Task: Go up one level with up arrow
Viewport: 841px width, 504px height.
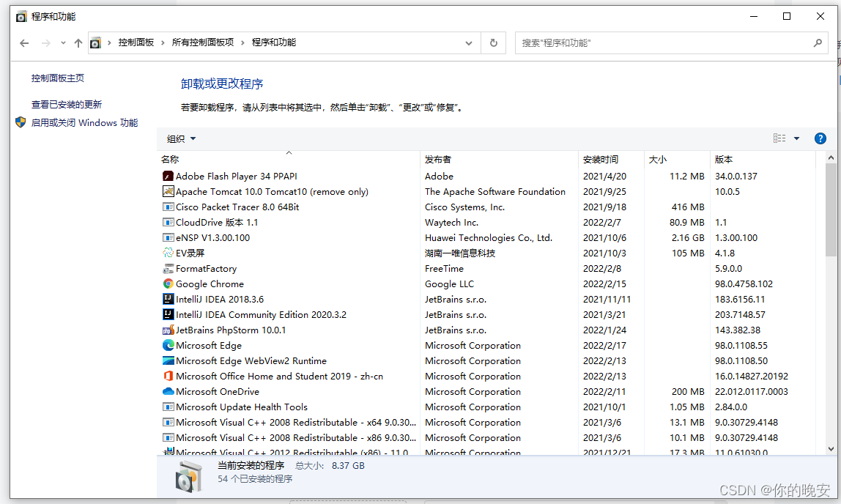Action: (78, 43)
